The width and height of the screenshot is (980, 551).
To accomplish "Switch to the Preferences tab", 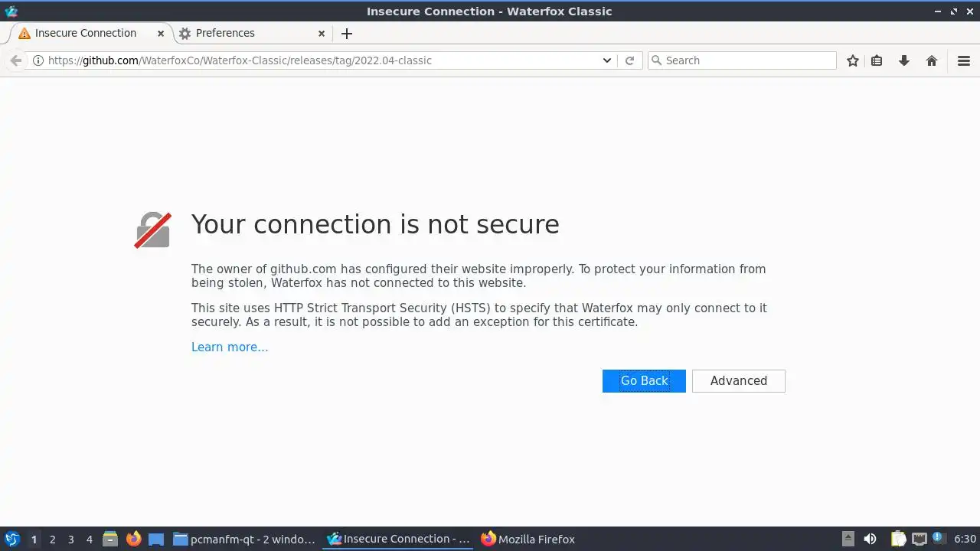I will [x=252, y=34].
